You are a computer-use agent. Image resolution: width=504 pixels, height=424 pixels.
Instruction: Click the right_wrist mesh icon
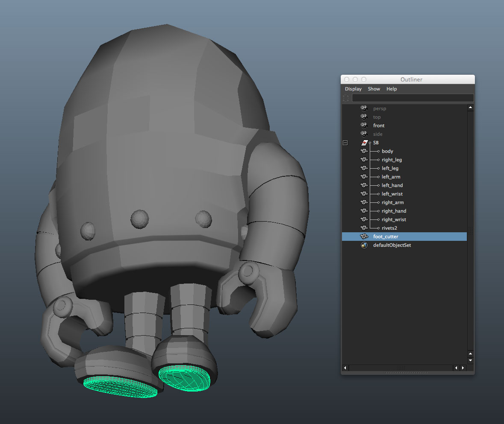pyautogui.click(x=364, y=219)
